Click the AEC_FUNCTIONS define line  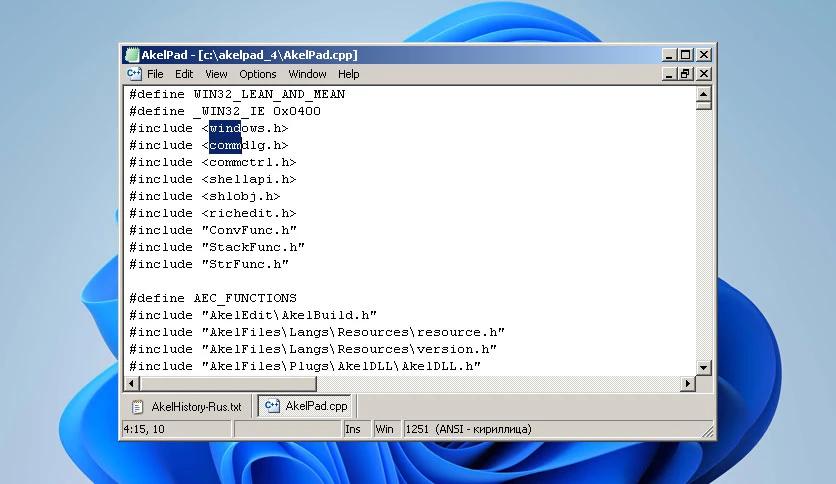[x=213, y=299]
